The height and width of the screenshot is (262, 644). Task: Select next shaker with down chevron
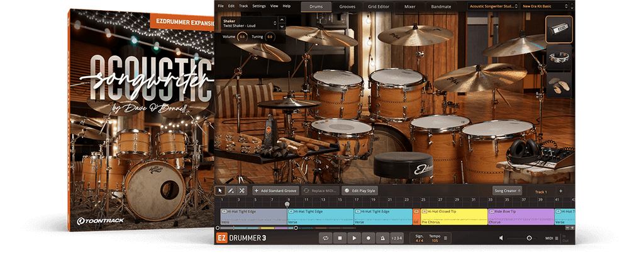coord(282,26)
